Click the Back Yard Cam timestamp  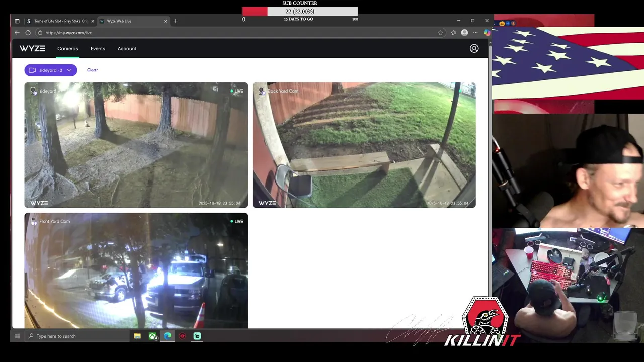(x=447, y=203)
